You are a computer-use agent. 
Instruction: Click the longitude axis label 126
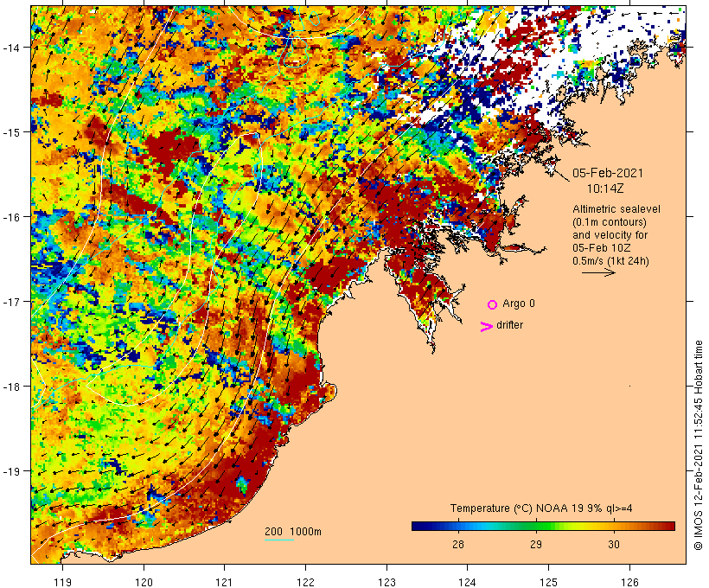click(x=629, y=582)
